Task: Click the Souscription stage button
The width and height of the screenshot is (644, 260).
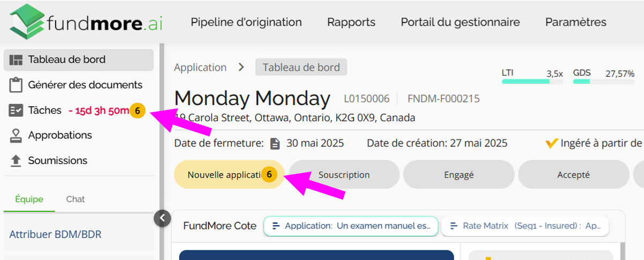Action: [344, 175]
